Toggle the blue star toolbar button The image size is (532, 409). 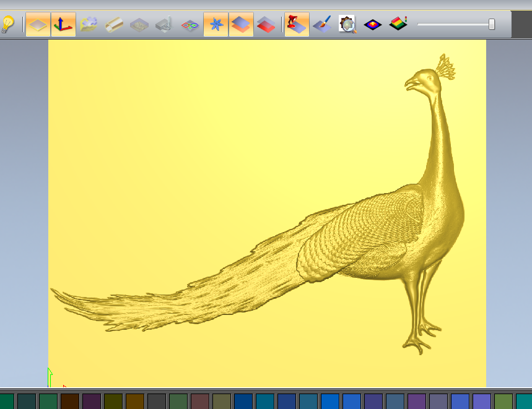coord(216,25)
